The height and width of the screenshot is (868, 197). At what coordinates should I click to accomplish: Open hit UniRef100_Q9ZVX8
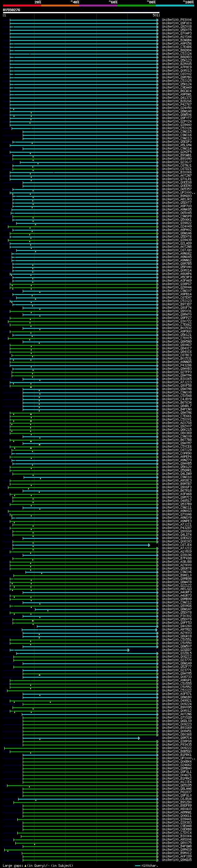click(177, 26)
